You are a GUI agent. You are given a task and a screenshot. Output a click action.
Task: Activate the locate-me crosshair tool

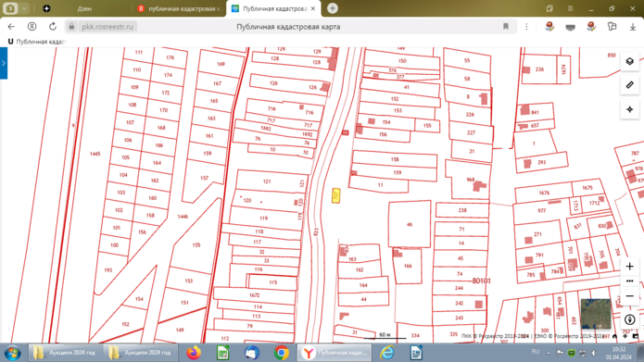[x=629, y=109]
